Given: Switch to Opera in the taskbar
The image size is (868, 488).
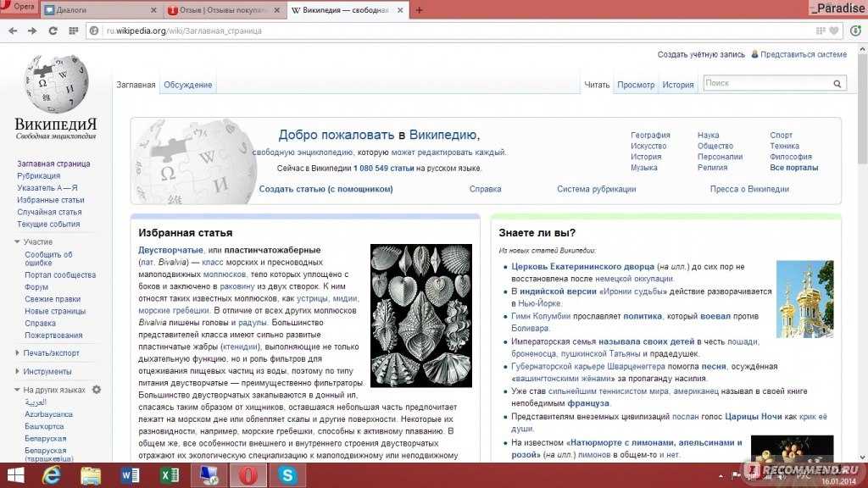Looking at the screenshot, I should [248, 475].
